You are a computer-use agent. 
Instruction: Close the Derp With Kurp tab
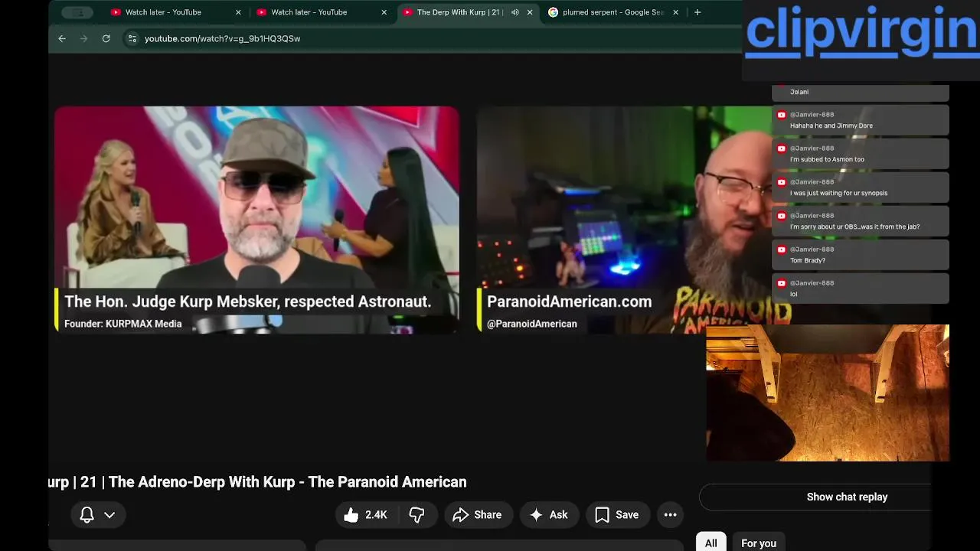coord(530,12)
